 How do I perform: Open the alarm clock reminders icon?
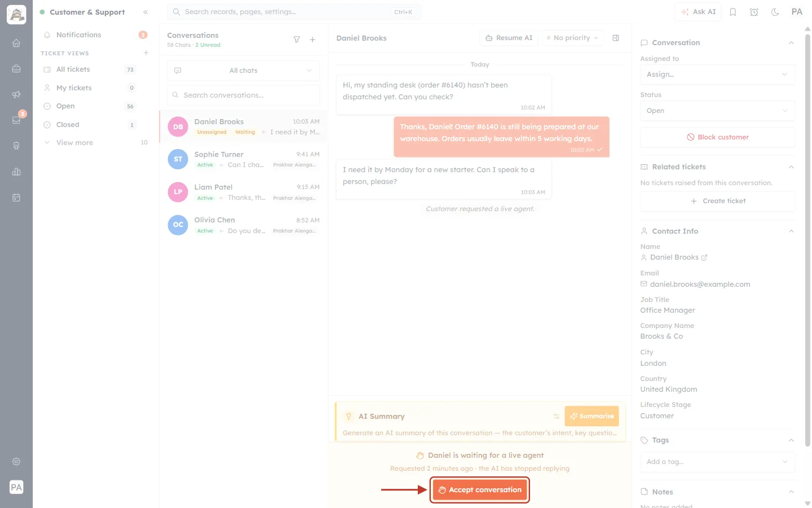[754, 12]
